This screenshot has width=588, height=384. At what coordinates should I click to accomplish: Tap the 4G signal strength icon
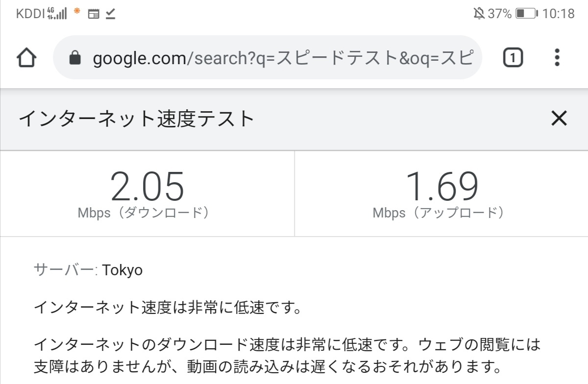pos(57,13)
